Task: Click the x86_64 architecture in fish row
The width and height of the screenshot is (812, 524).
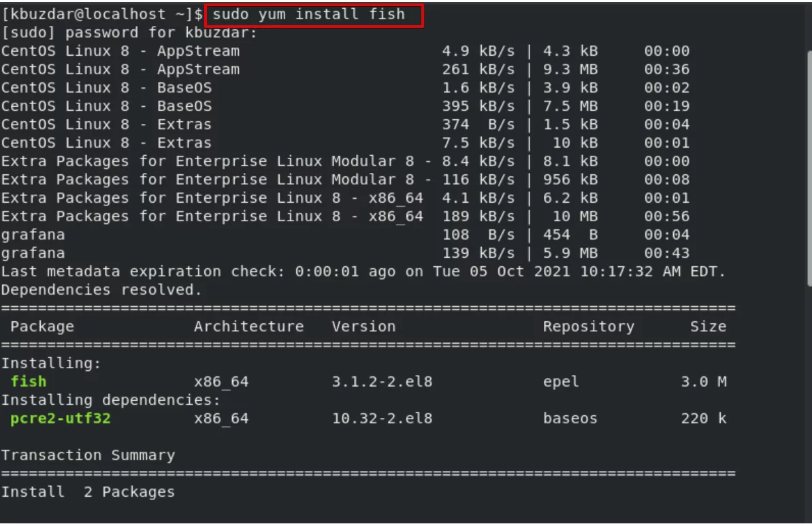Action: pos(222,382)
